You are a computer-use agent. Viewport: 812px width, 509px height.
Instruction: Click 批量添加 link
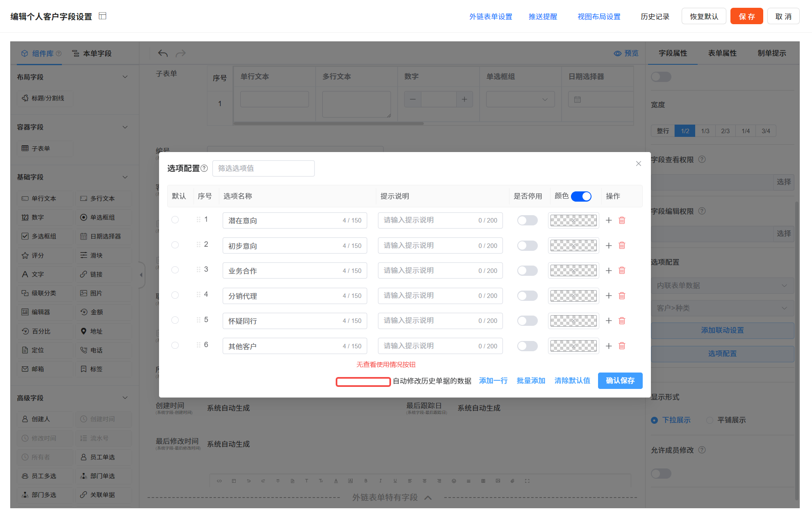click(x=531, y=381)
